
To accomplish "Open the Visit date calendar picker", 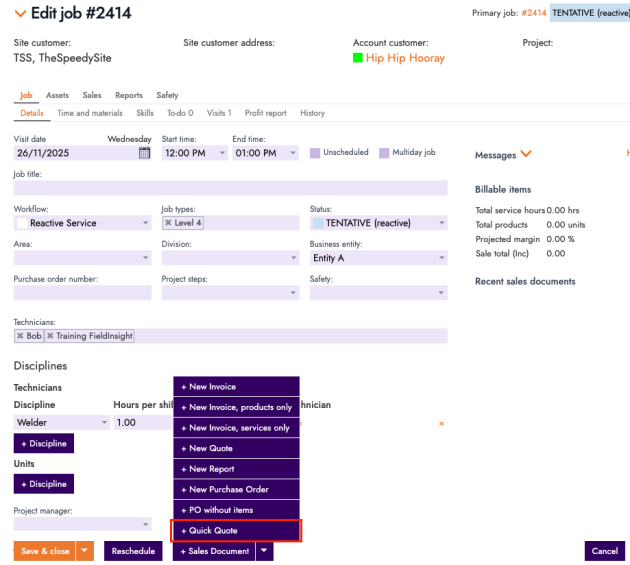I will coord(144,153).
